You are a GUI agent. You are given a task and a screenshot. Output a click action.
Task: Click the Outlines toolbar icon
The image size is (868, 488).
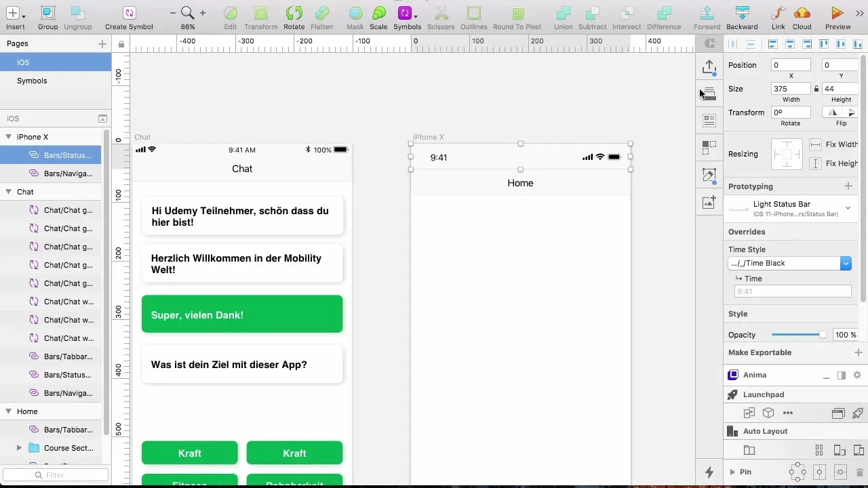click(474, 13)
